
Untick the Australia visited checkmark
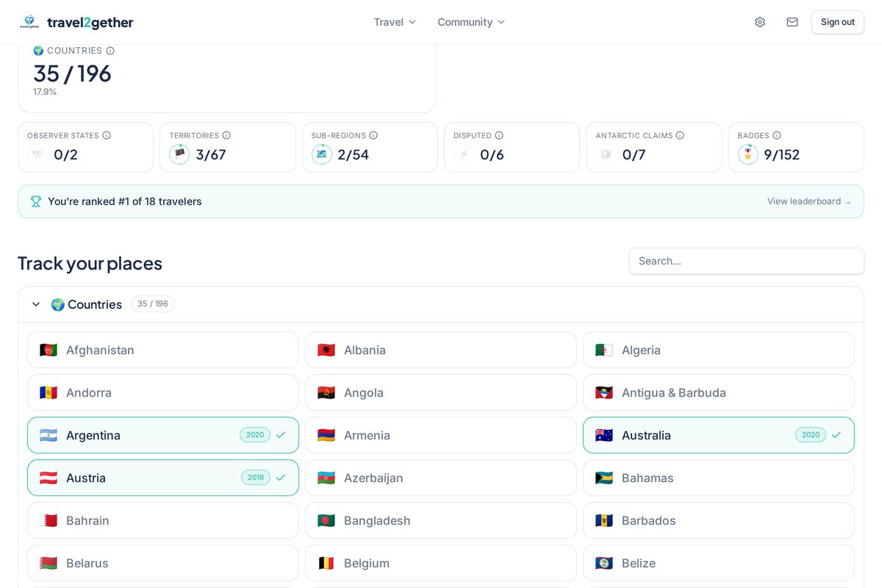click(836, 435)
